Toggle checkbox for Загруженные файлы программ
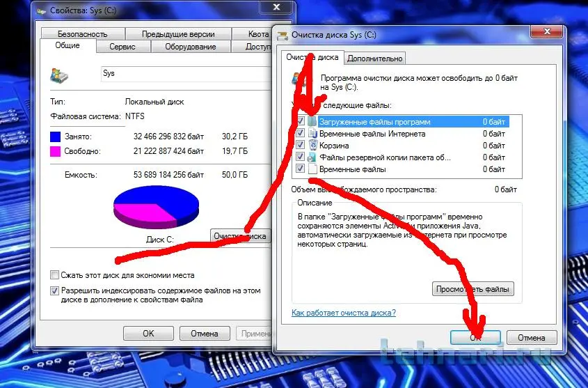Viewport: 588px width, 388px height. 301,121
